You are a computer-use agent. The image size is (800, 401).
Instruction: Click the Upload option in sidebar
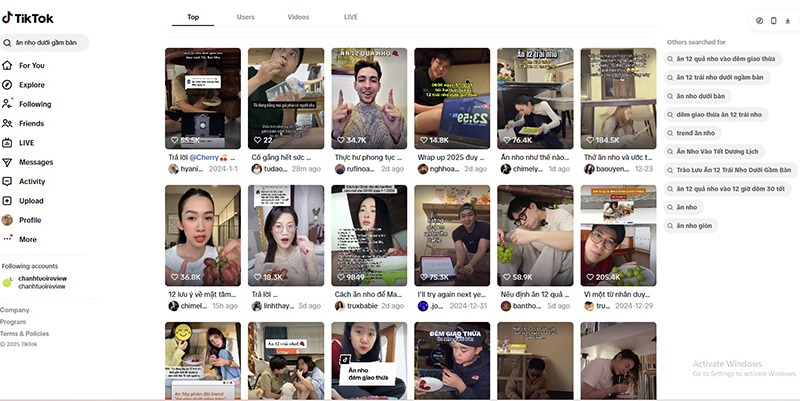(31, 201)
